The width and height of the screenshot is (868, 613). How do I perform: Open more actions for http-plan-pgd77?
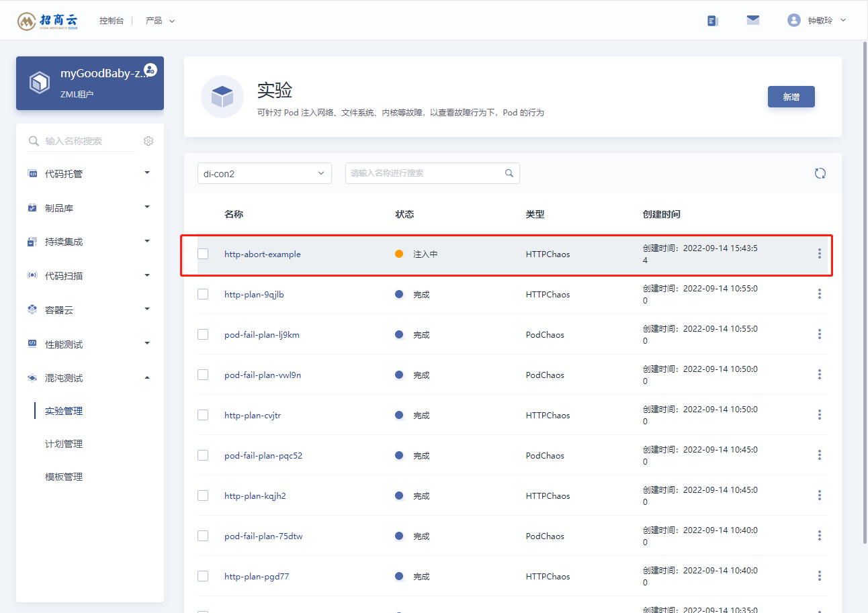tap(820, 576)
